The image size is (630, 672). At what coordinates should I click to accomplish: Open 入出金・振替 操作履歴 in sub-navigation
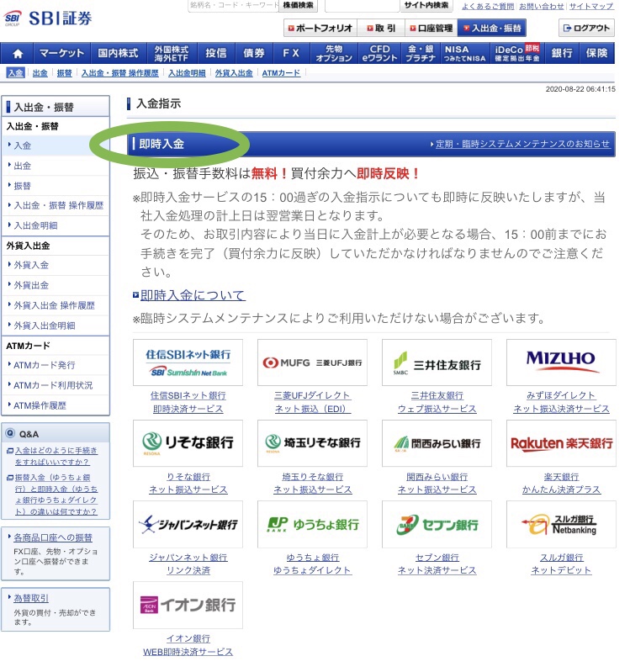click(x=120, y=73)
